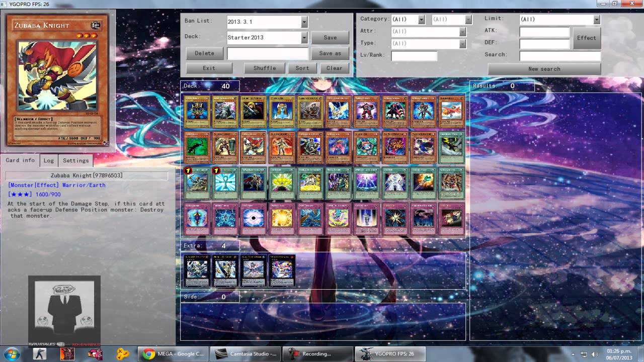Click the volume icon in system tray
This screenshot has width=644, height=362.
(595, 354)
